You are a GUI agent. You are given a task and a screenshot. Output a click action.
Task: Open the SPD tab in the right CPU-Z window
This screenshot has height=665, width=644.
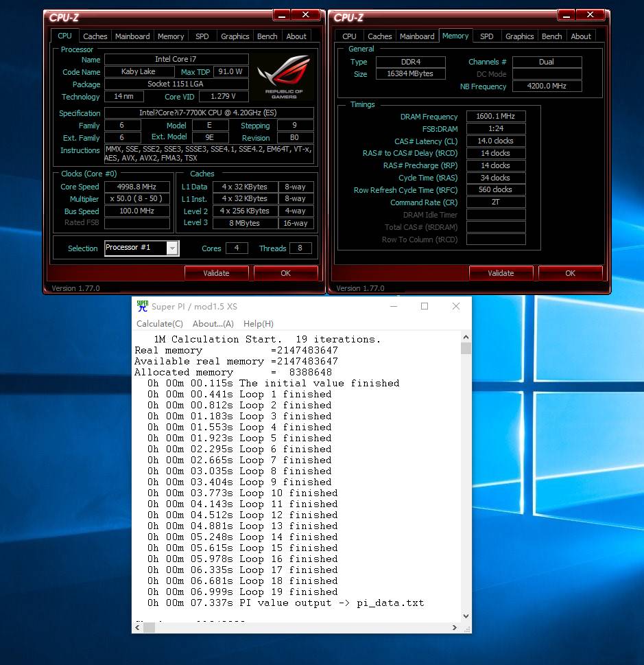click(x=486, y=36)
